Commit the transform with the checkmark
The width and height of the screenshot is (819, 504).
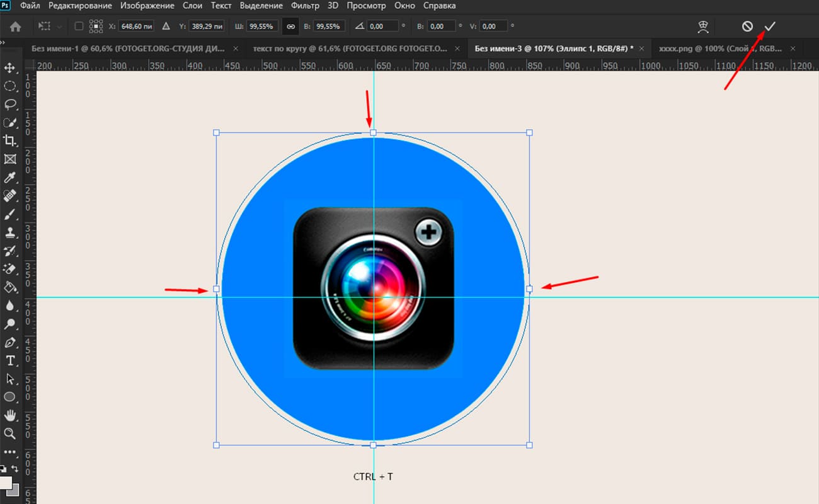(x=770, y=26)
